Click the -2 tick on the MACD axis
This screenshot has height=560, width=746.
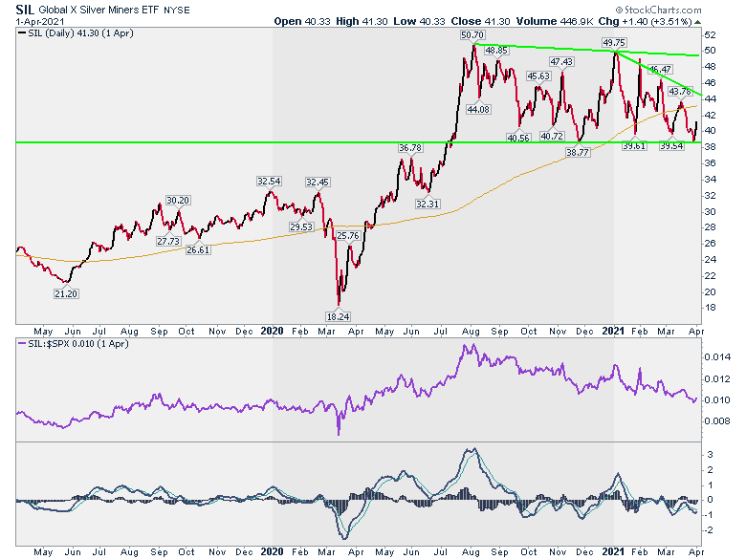(708, 530)
